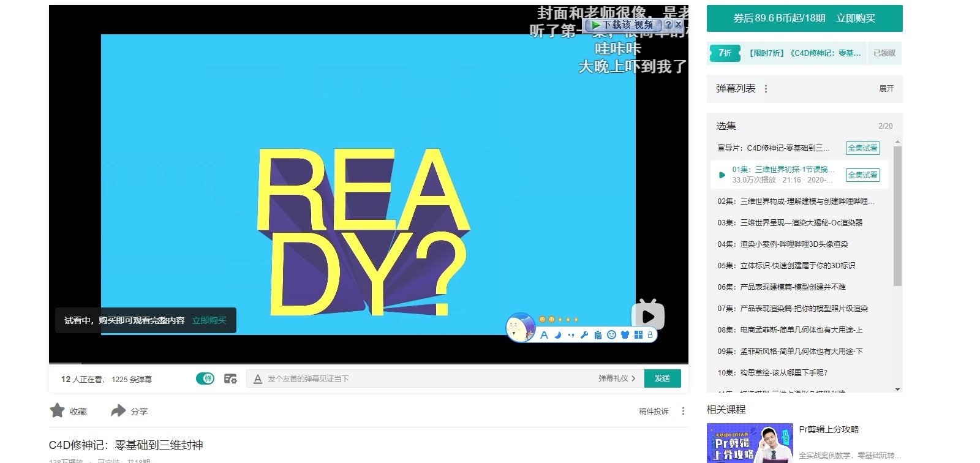Click the danmaku text input field
The width and height of the screenshot is (980, 463).
[429, 378]
